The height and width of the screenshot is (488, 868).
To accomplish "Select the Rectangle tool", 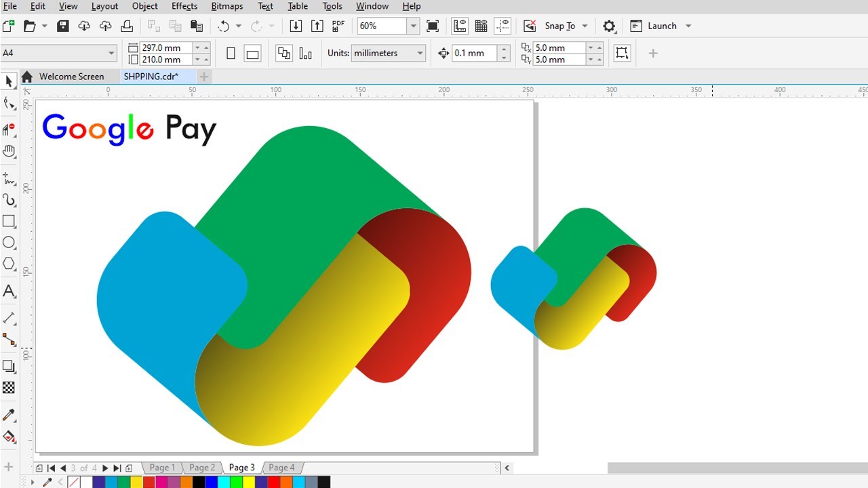I will point(9,221).
